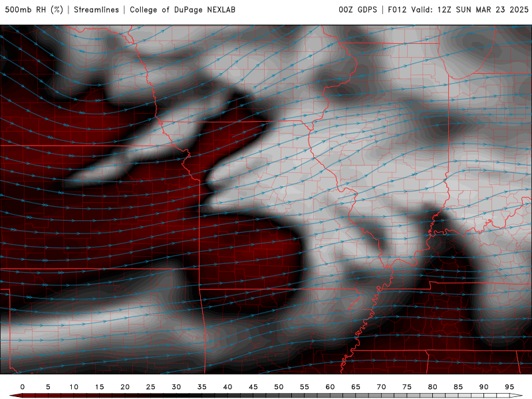Click the '30' label on the color scale
The height and width of the screenshot is (399, 532).
(x=176, y=387)
